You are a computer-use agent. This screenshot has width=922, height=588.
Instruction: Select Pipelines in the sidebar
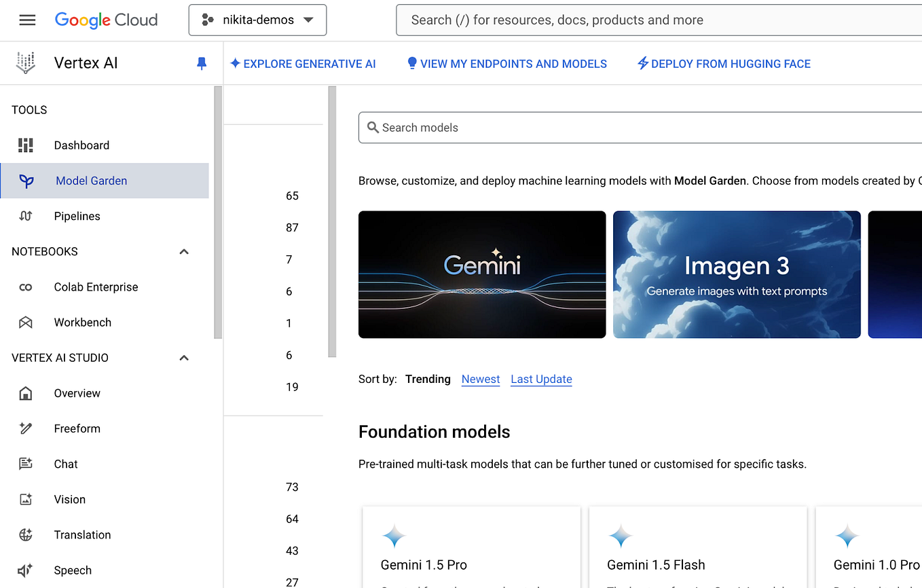[77, 216]
